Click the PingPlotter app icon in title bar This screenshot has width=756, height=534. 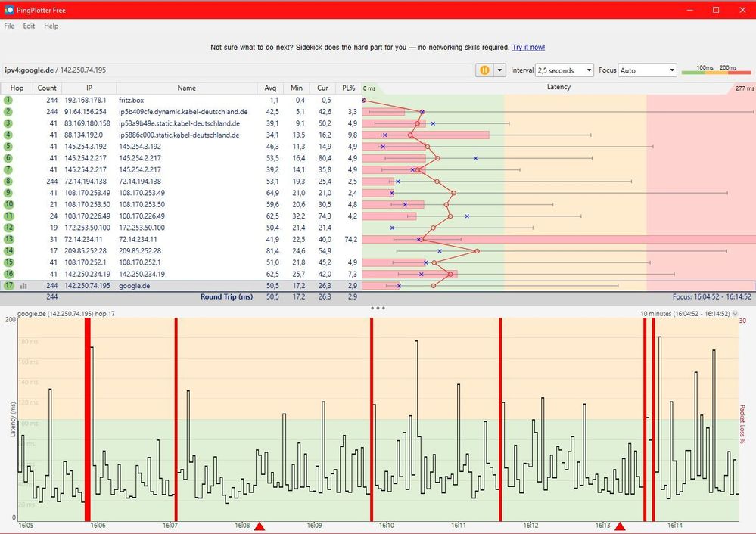(8, 10)
